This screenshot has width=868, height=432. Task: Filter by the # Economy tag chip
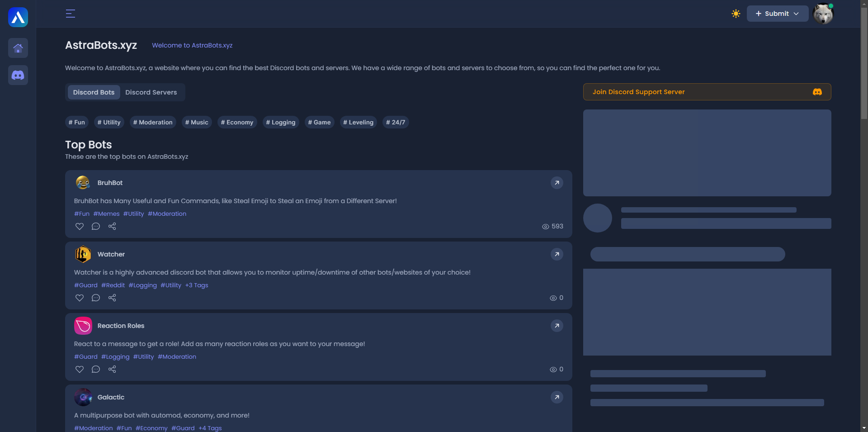click(237, 122)
